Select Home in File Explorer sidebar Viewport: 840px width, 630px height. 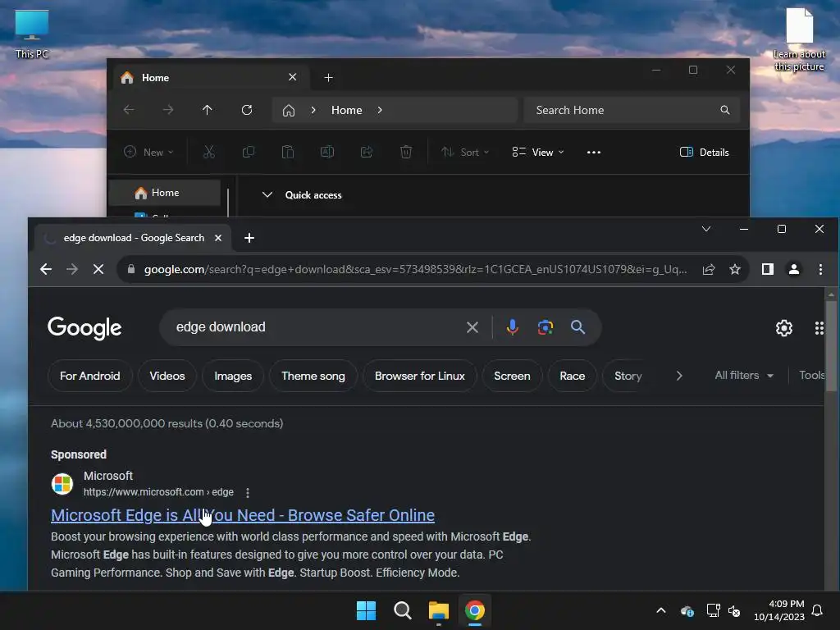pos(165,193)
